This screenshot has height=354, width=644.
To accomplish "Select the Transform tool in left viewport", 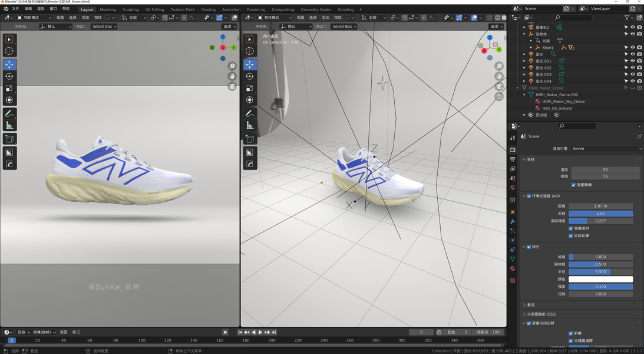I will coord(9,100).
